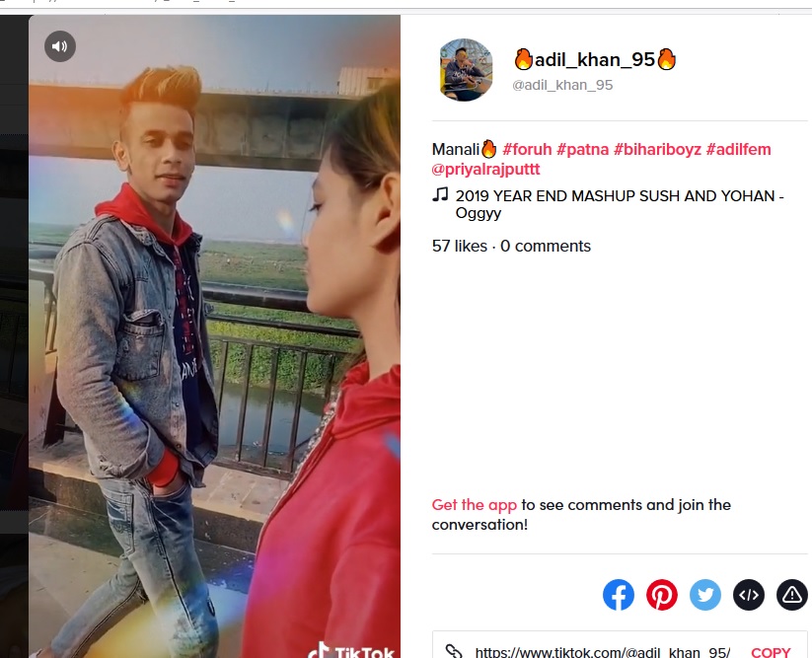Share video on Twitter
This screenshot has width=812, height=658.
[x=705, y=595]
